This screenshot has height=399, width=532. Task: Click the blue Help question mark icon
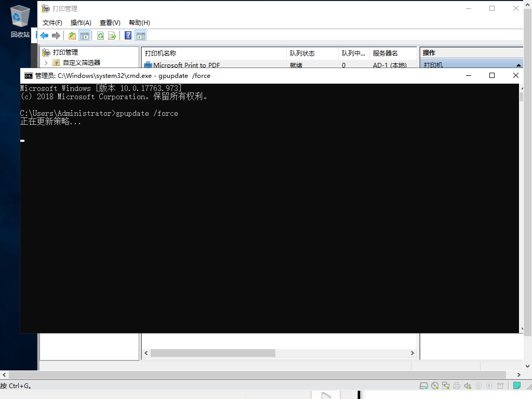128,36
